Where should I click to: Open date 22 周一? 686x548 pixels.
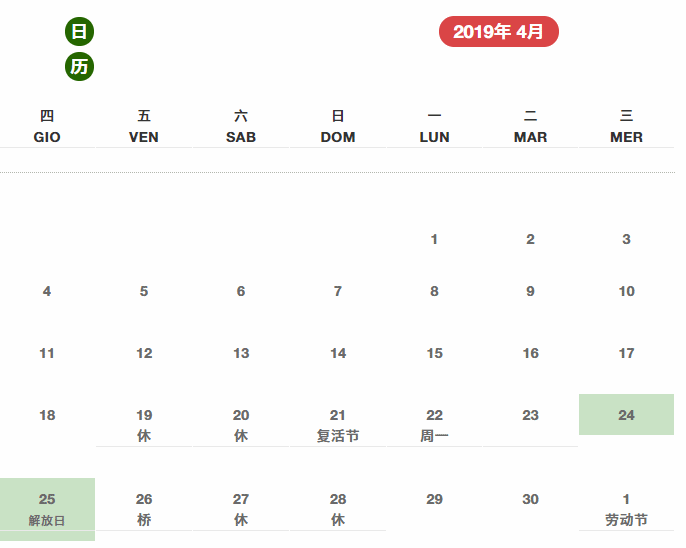point(434,424)
